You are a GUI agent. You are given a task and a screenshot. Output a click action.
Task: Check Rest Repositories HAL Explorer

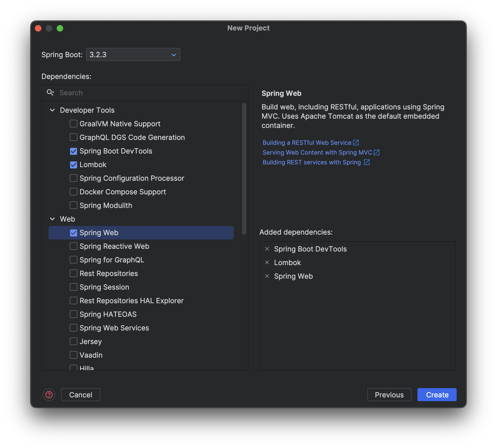[74, 300]
